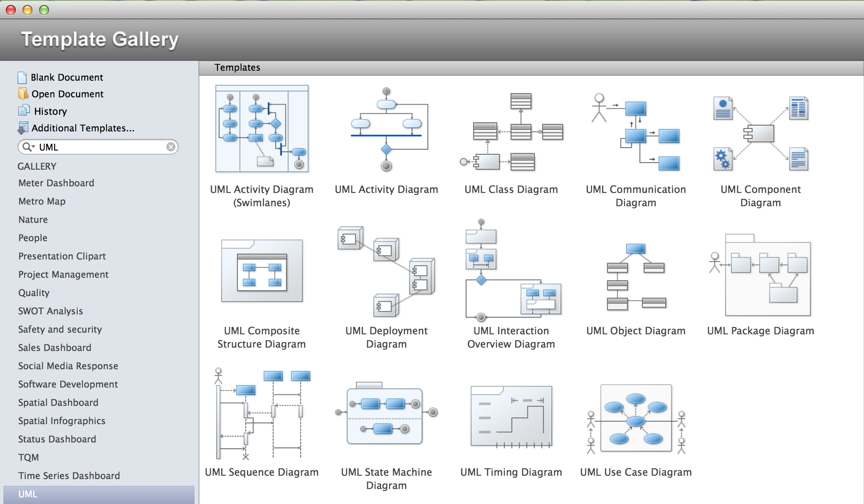This screenshot has width=864, height=504.
Task: Create a Blank Document
Action: [x=67, y=77]
